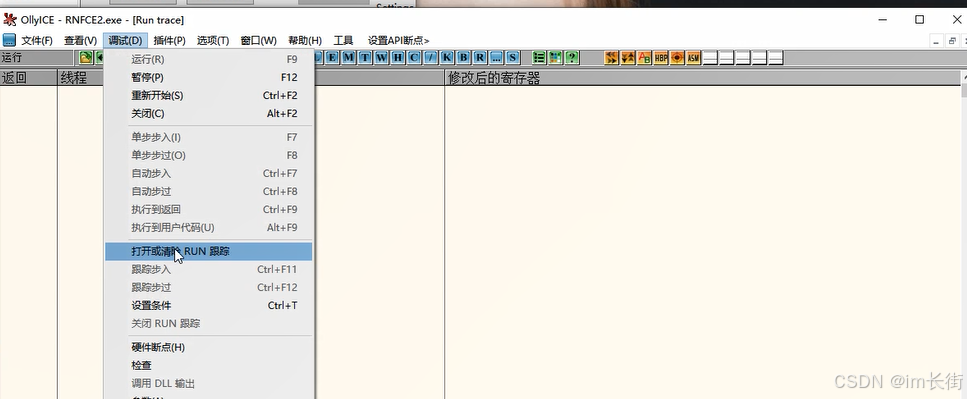Choose 检查 menu entry

click(208, 365)
